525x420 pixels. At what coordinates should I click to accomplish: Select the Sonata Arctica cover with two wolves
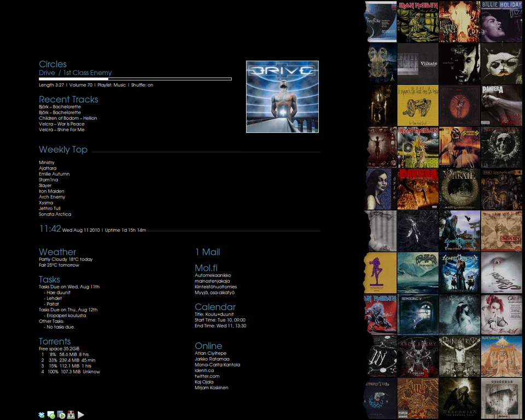tap(459, 273)
